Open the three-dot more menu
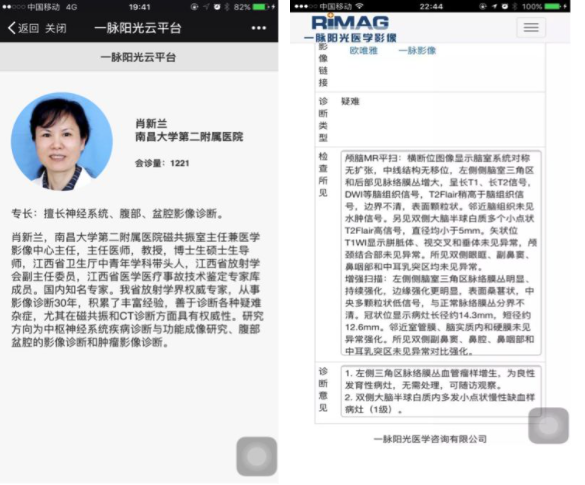Screen dimensions: 585x485 tap(259, 28)
